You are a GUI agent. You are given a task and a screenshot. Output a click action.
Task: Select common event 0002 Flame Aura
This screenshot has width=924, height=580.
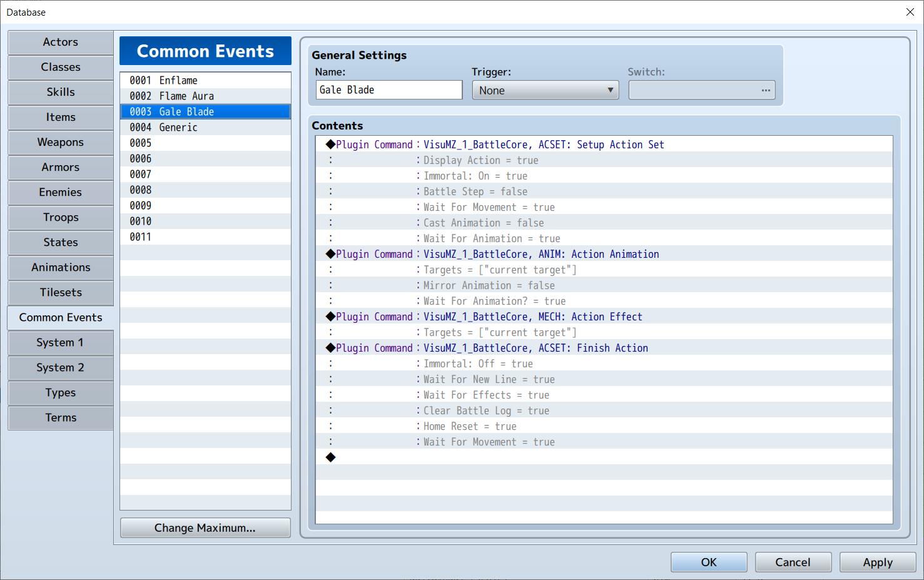pyautogui.click(x=205, y=96)
